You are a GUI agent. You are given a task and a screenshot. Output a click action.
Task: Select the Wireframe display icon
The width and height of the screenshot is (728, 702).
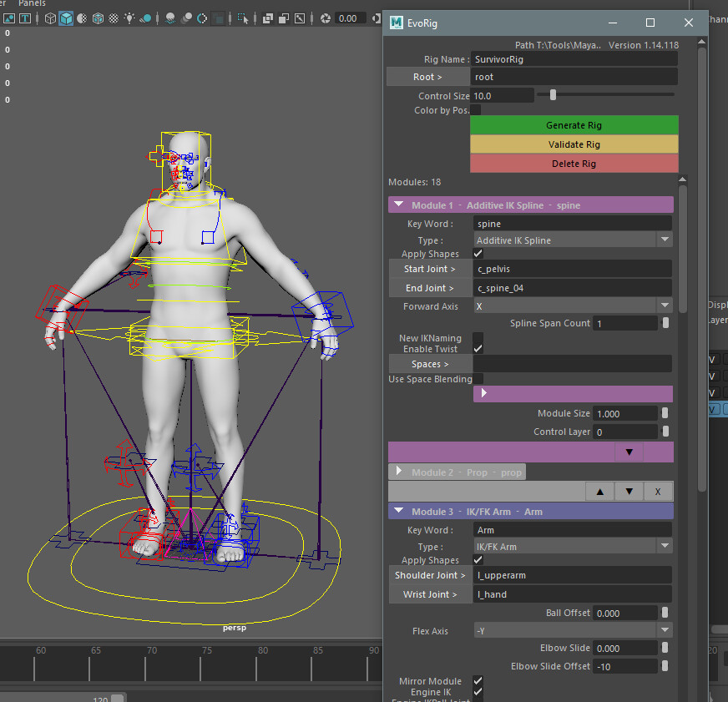click(49, 18)
